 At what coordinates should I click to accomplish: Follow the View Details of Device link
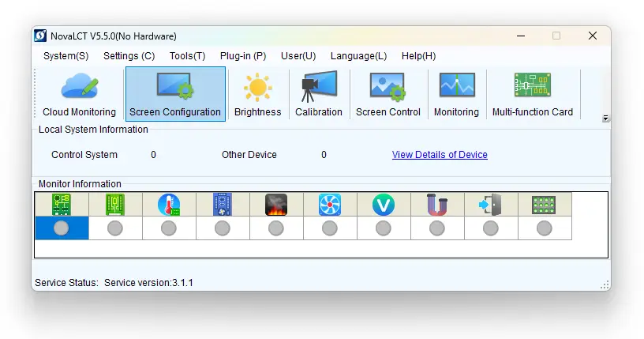440,155
